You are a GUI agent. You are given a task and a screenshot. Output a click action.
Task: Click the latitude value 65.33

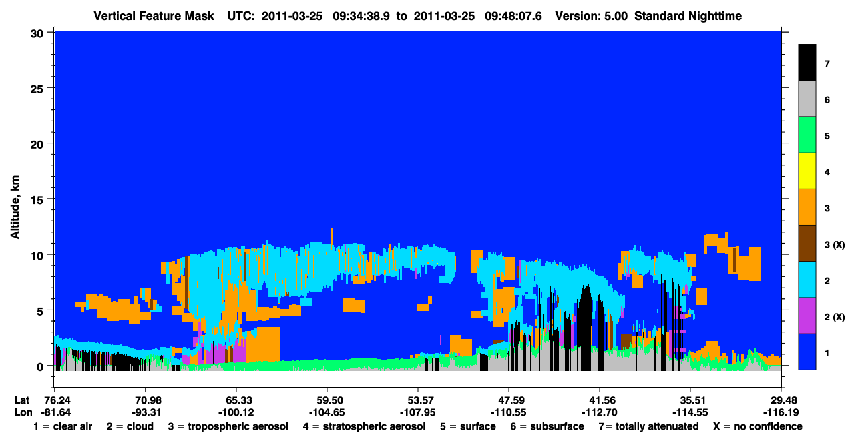236,400
